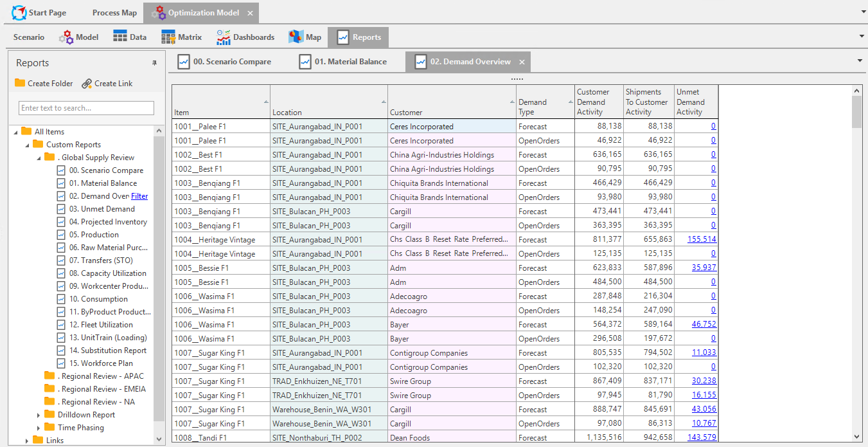The image size is (868, 447).
Task: Click the Data table icon
Action: (120, 37)
